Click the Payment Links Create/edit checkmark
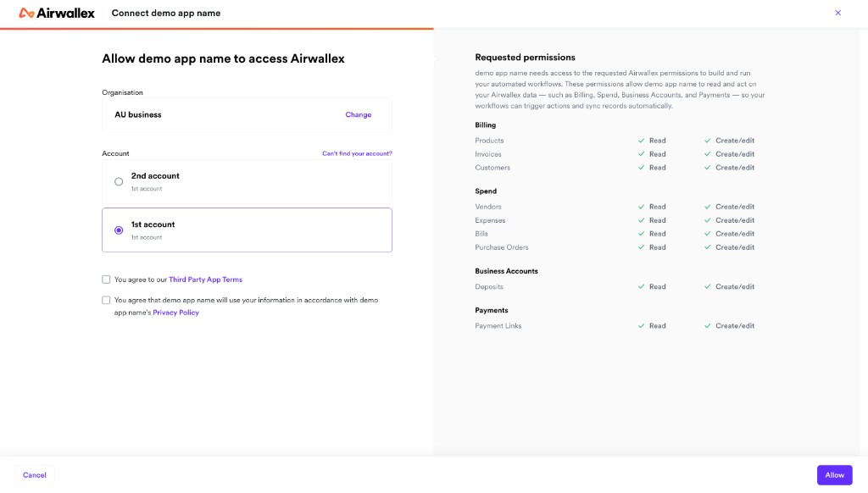 (708, 326)
